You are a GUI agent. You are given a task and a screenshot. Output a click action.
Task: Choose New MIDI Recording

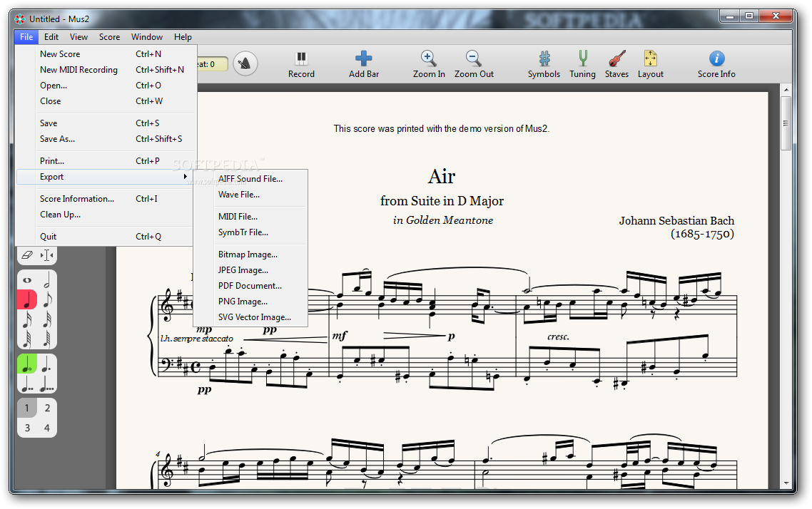(106, 69)
